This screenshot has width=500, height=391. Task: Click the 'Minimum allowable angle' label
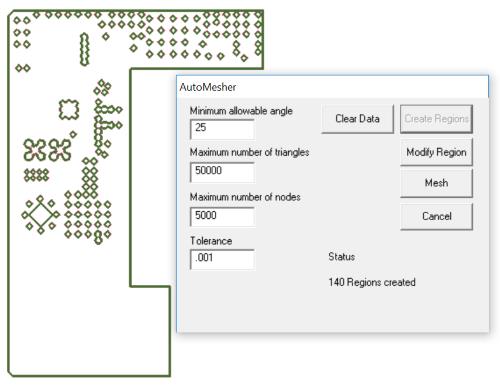point(241,111)
